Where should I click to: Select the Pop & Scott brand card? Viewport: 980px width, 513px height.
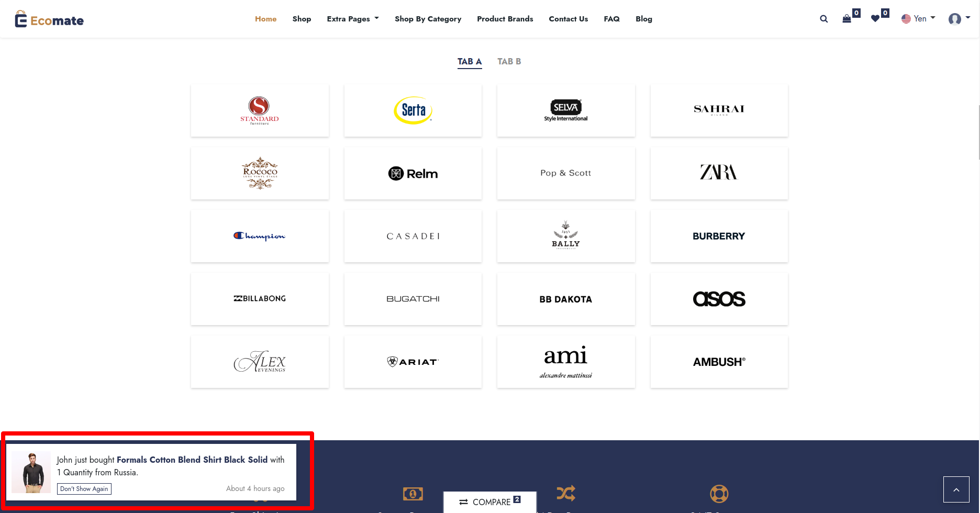(x=566, y=173)
